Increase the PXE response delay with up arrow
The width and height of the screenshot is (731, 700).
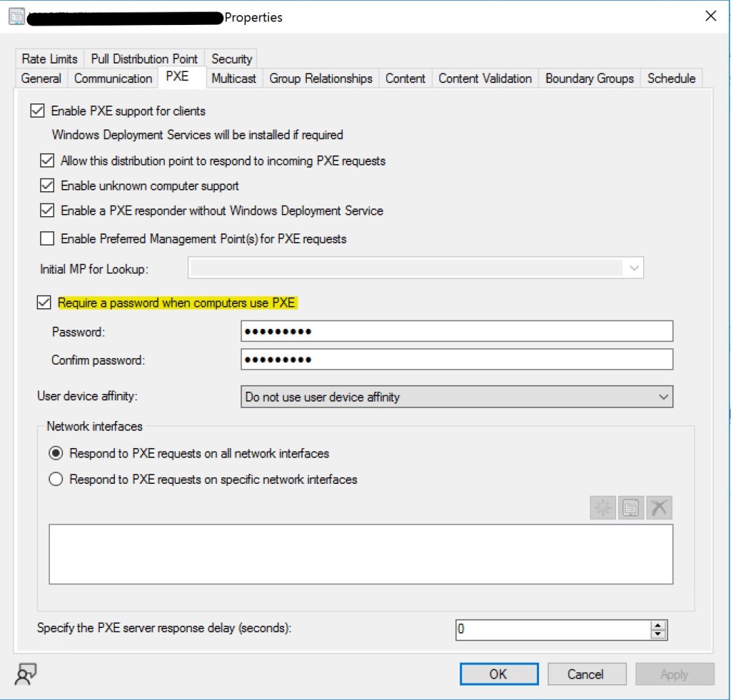click(x=659, y=626)
